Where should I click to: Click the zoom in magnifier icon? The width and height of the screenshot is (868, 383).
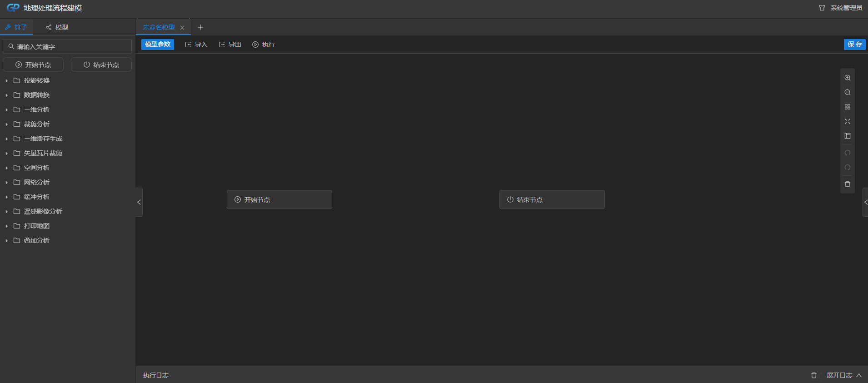(848, 78)
